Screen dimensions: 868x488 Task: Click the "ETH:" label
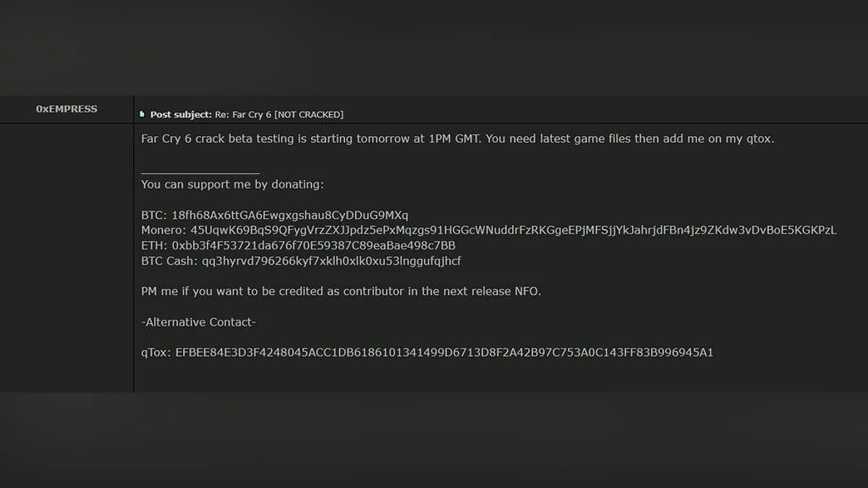[154, 246]
